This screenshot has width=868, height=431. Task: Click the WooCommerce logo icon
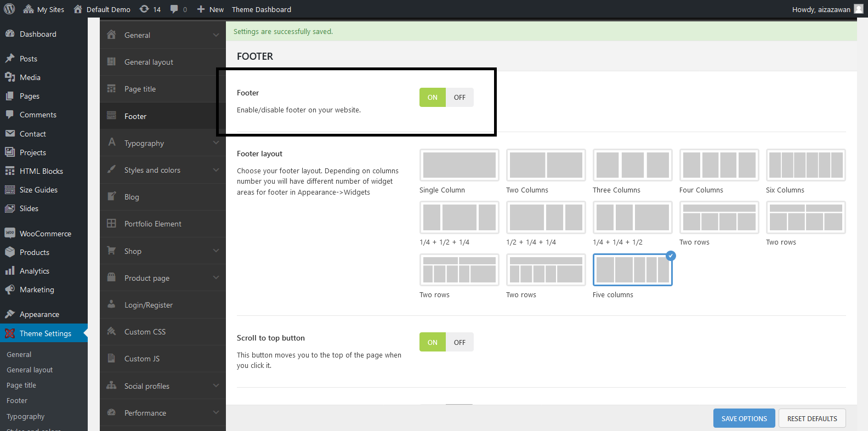(x=10, y=233)
